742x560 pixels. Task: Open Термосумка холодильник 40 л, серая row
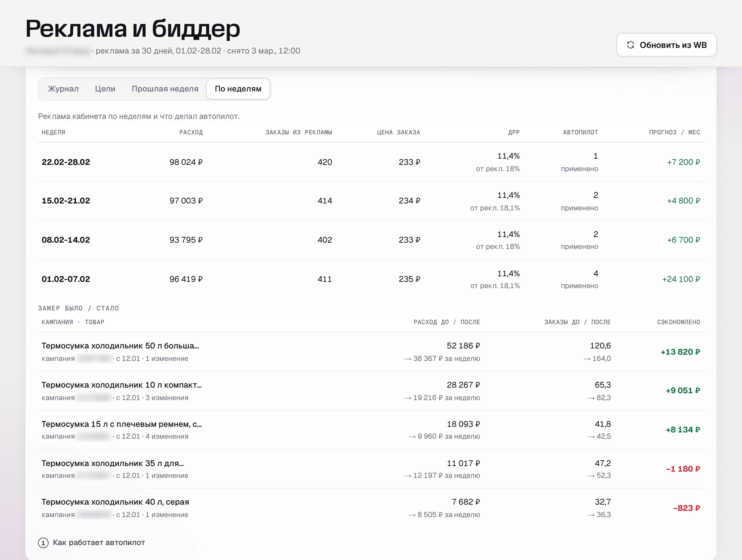(371, 508)
